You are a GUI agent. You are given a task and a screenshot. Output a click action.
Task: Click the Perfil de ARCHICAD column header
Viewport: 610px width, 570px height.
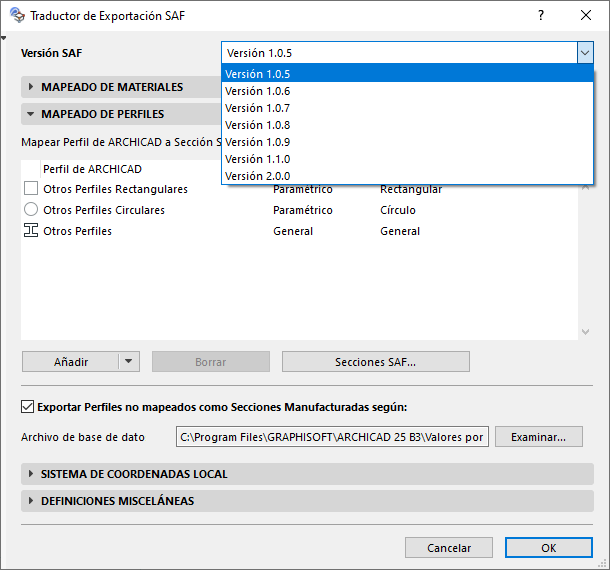click(x=92, y=169)
